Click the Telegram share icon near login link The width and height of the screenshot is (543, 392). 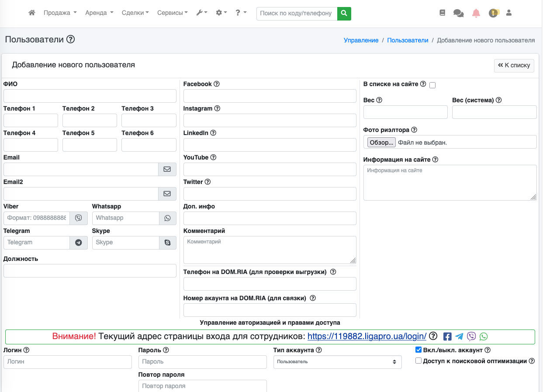click(459, 336)
